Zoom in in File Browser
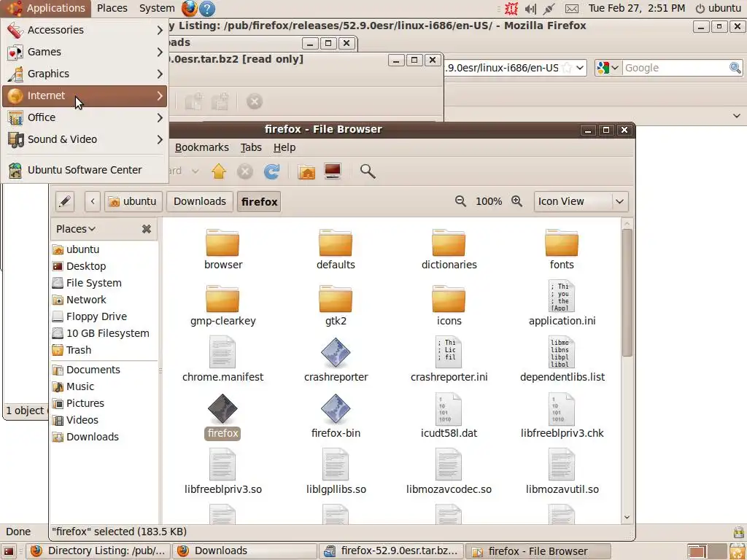The height and width of the screenshot is (560, 747). point(517,201)
